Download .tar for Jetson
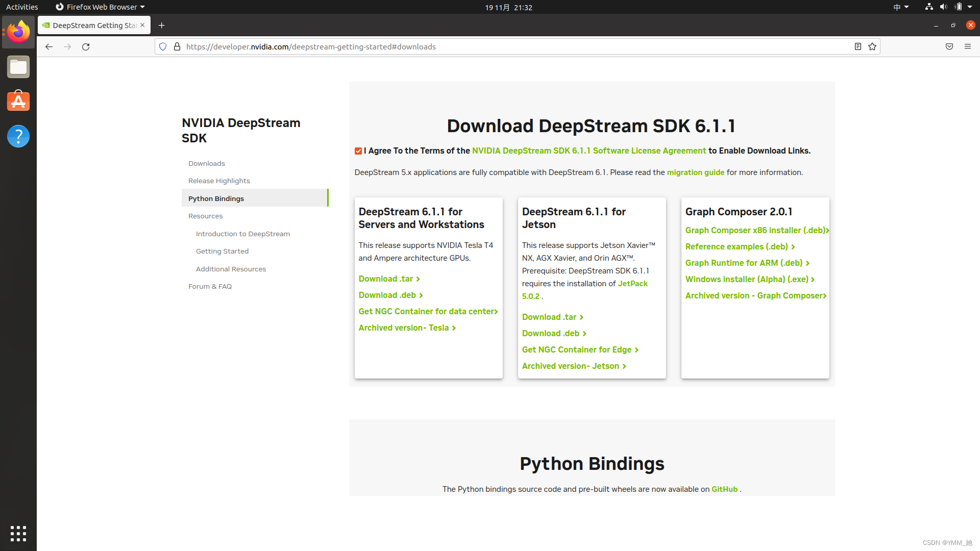Screen dimensions: 980x551 click(x=552, y=317)
